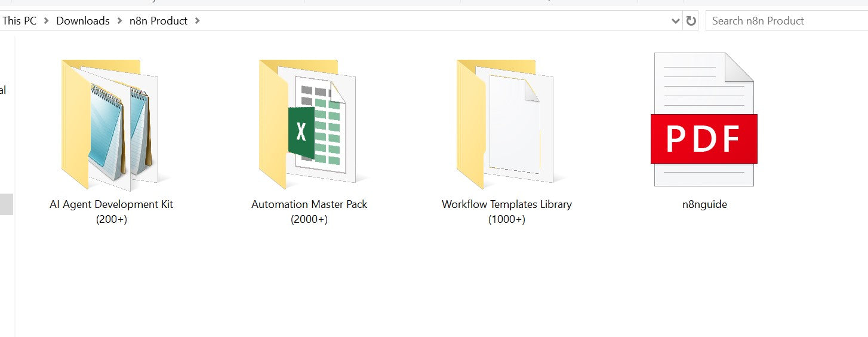Refresh the n8n Product folder view
Image resolution: width=868 pixels, height=337 pixels.
pos(691,21)
